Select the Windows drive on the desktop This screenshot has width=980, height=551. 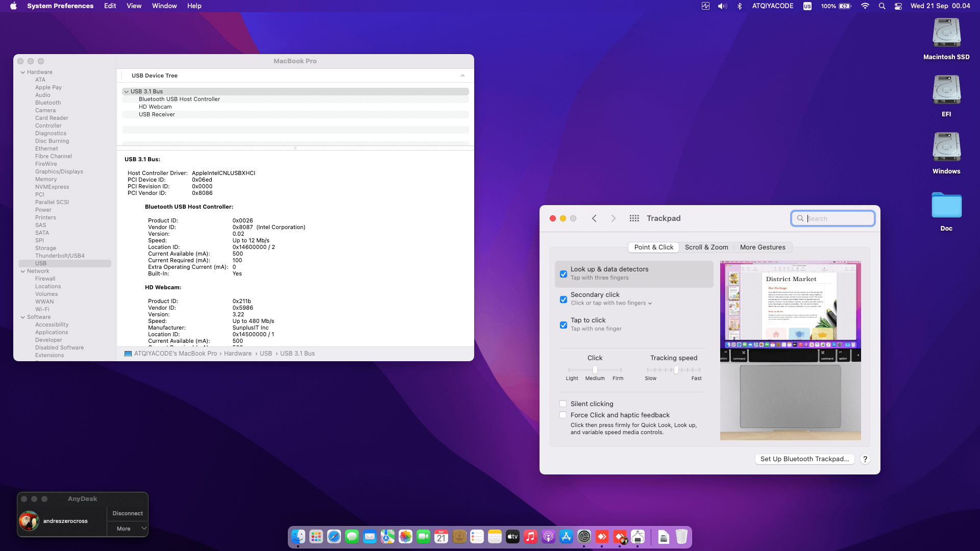[x=946, y=154]
